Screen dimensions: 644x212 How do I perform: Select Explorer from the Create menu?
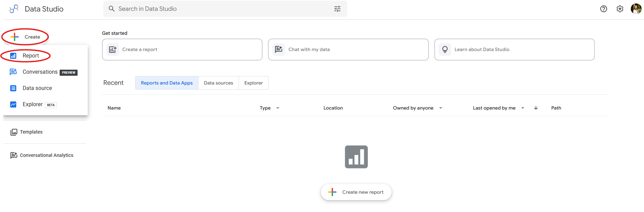[x=45, y=104]
